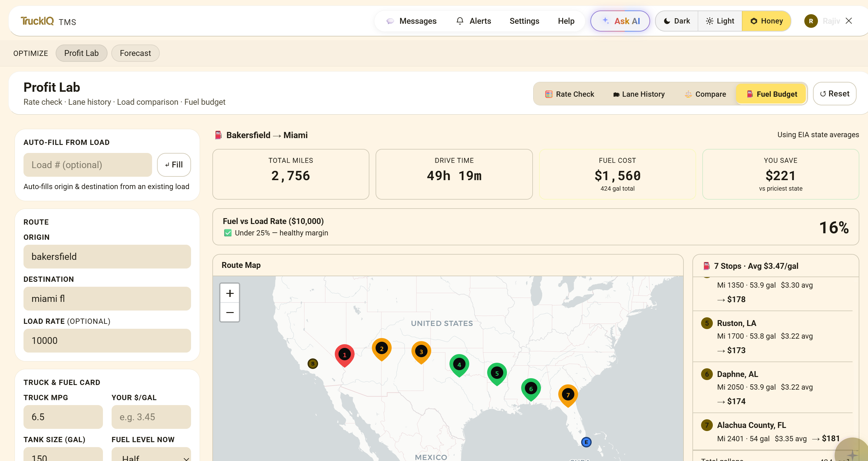Click the fuel pump icon beside Bakersfield → Miami
868x461 pixels.
pos(218,135)
